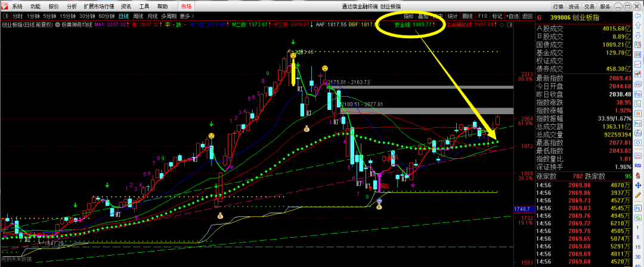Click the F10 toolbar button
The height and width of the screenshot is (267, 644).
(482, 16)
